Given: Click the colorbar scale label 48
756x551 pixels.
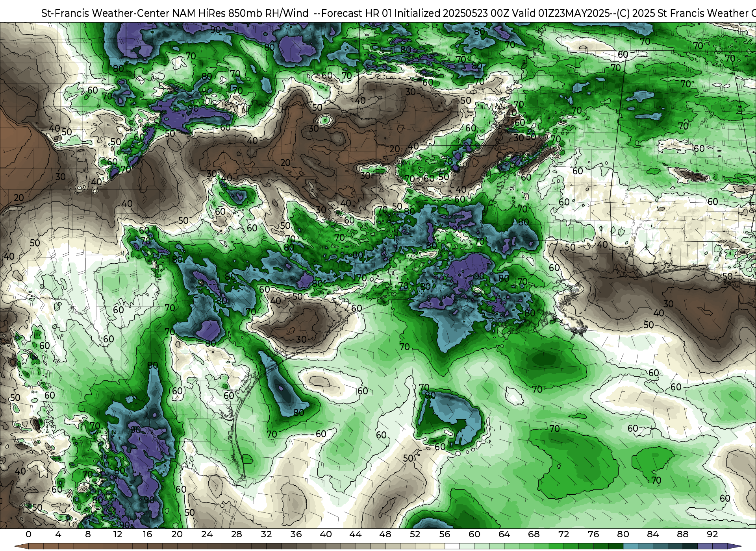Looking at the screenshot, I should pyautogui.click(x=385, y=534).
